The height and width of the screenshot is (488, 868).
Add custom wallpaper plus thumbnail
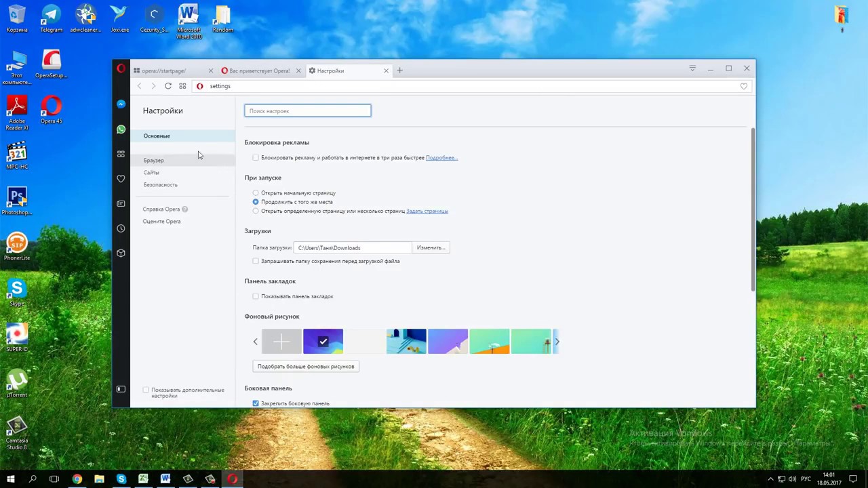click(x=281, y=342)
